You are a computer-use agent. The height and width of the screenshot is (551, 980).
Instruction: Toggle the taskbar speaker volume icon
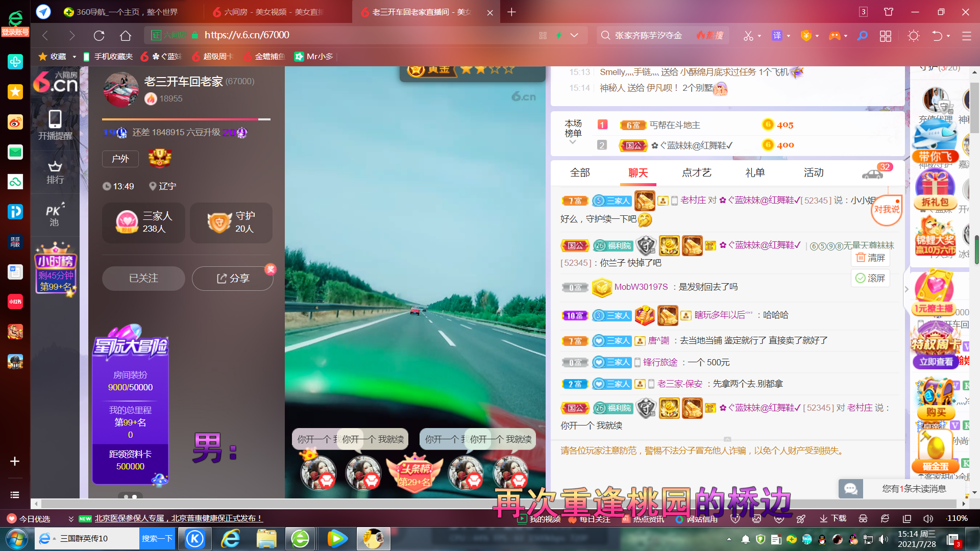point(884,539)
